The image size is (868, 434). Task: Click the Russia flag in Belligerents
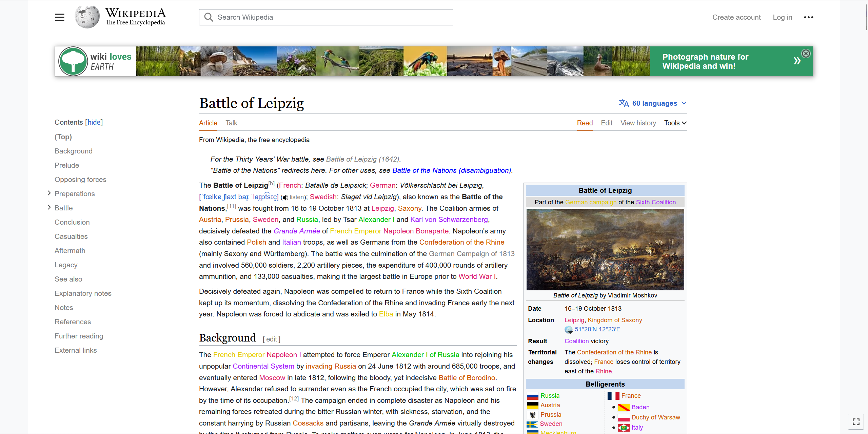tap(533, 395)
